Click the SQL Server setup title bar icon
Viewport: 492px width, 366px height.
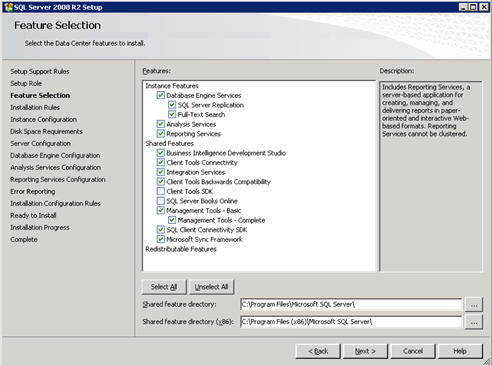[x=8, y=7]
